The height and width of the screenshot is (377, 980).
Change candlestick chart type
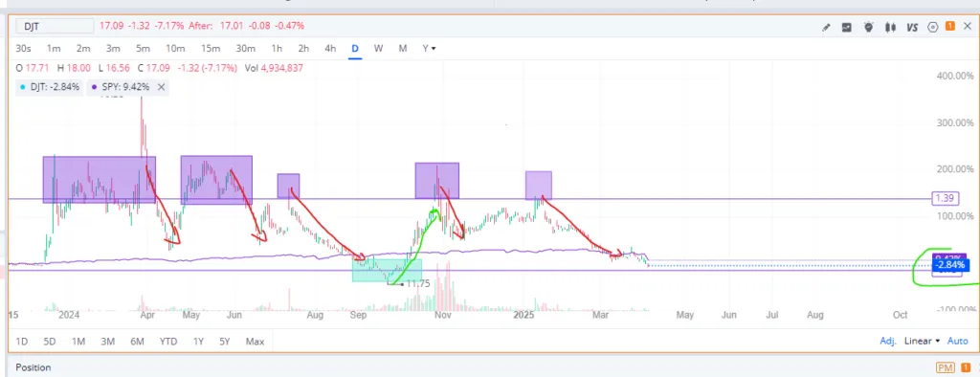[890, 27]
